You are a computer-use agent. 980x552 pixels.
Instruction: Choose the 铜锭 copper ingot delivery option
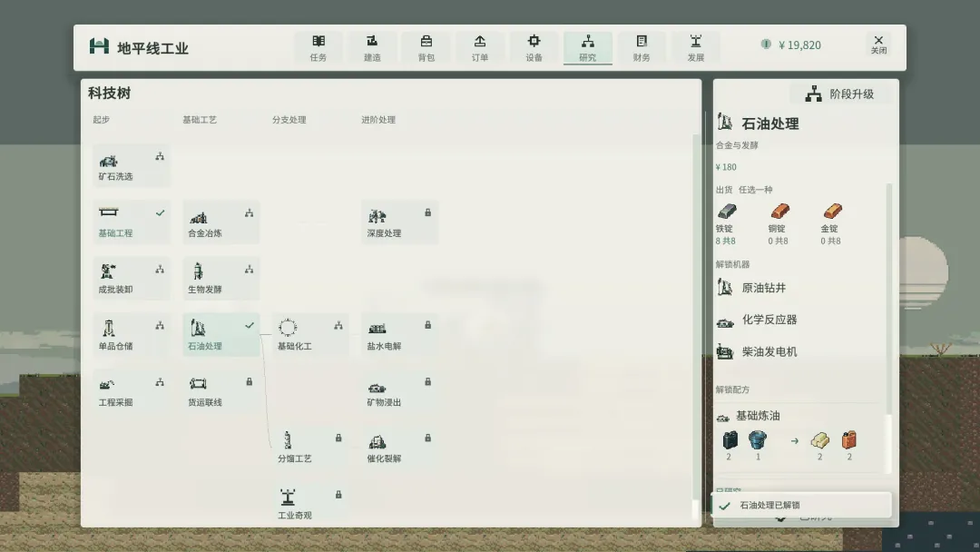(779, 224)
